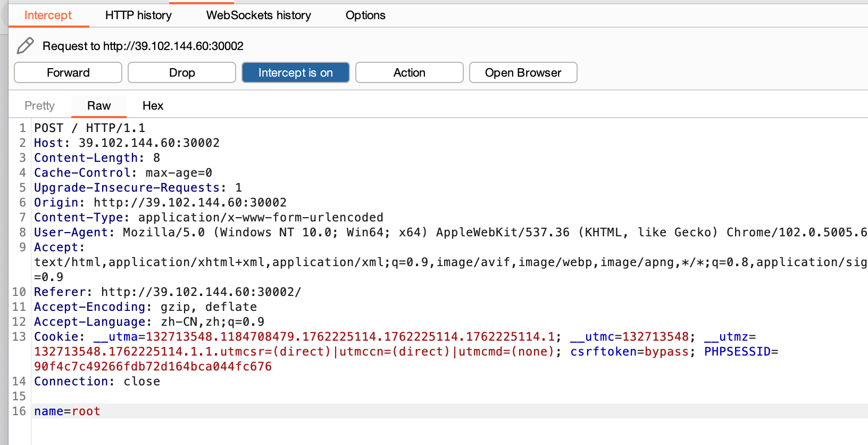Switch to the WebSockets history tab
The width and height of the screenshot is (868, 445).
point(258,15)
